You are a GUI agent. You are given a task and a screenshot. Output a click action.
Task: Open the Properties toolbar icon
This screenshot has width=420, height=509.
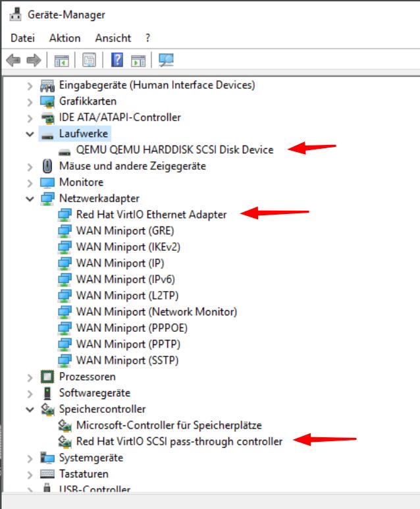point(89,60)
